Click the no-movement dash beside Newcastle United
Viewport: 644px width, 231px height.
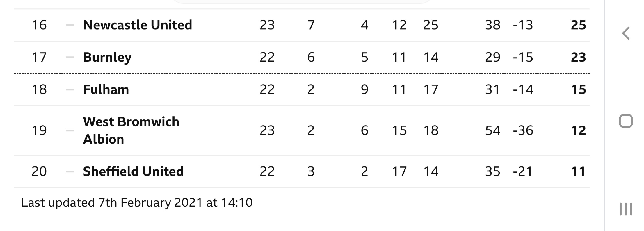pos(70,25)
